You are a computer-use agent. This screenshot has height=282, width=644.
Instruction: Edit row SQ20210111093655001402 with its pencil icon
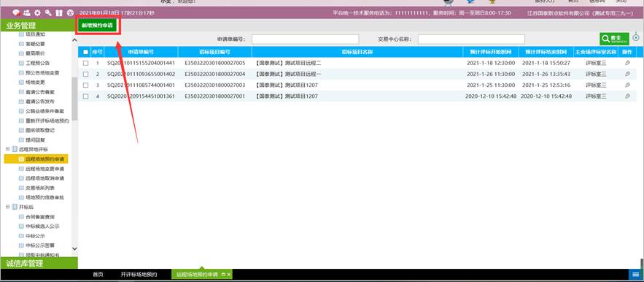[x=627, y=74]
